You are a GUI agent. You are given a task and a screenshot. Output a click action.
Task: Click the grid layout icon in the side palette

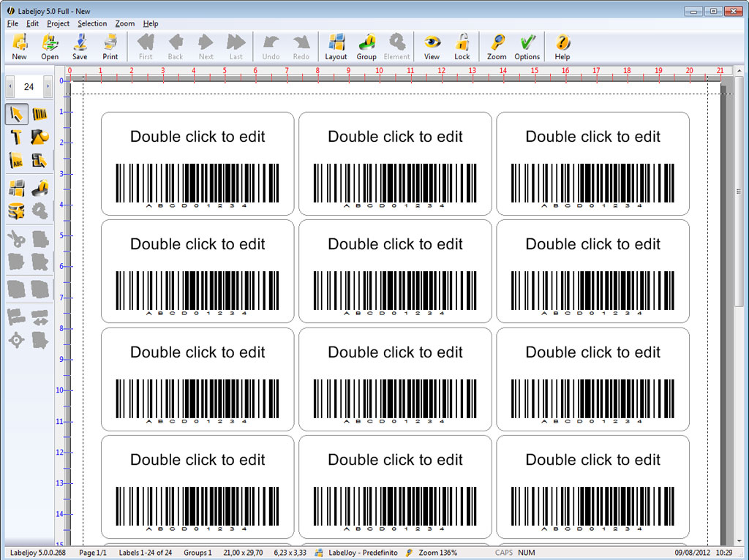tap(16, 188)
